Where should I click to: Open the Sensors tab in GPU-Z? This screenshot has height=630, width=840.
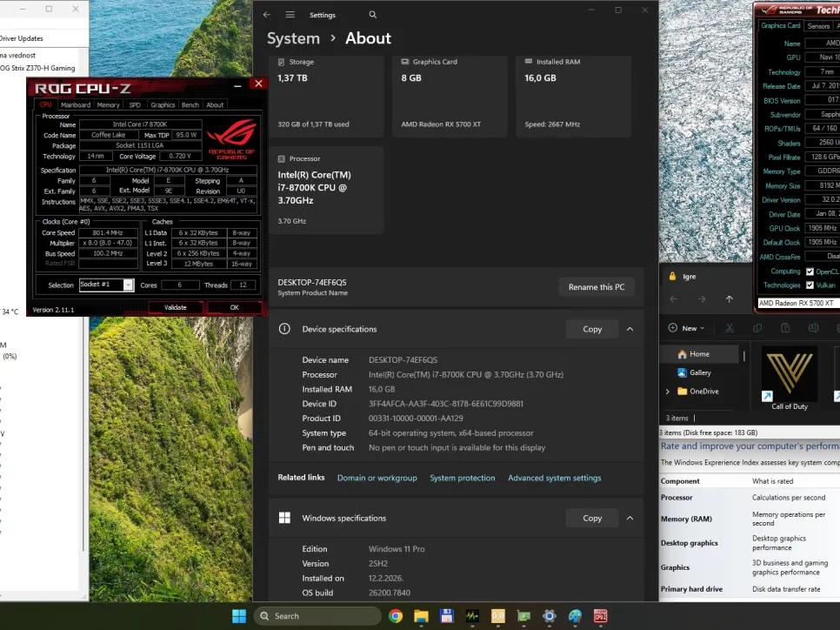tap(818, 26)
